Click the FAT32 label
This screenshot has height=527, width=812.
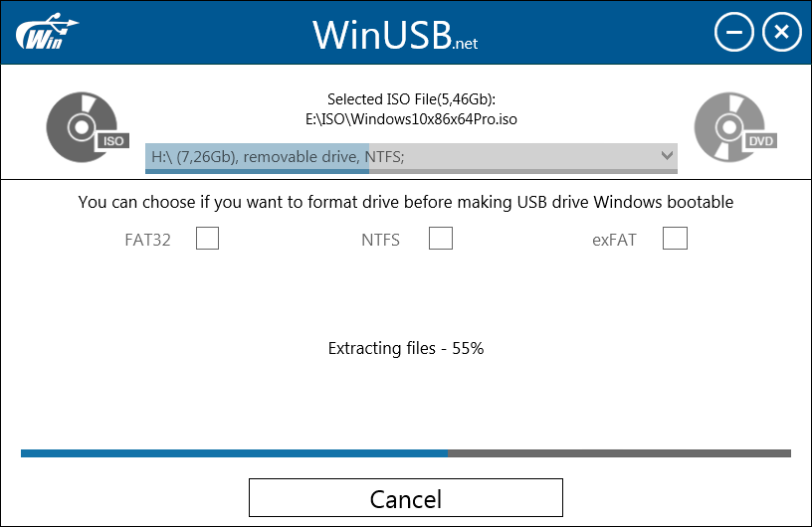[x=147, y=240]
